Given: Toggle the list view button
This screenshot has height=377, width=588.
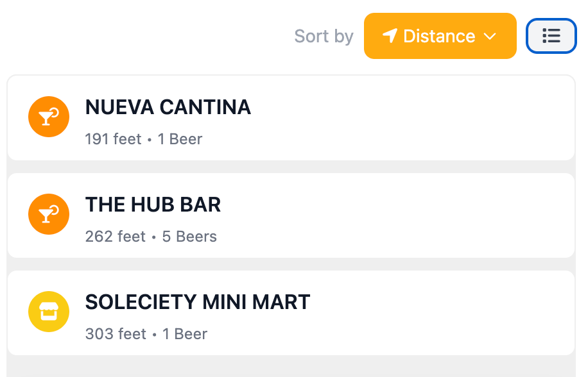Looking at the screenshot, I should point(551,36).
